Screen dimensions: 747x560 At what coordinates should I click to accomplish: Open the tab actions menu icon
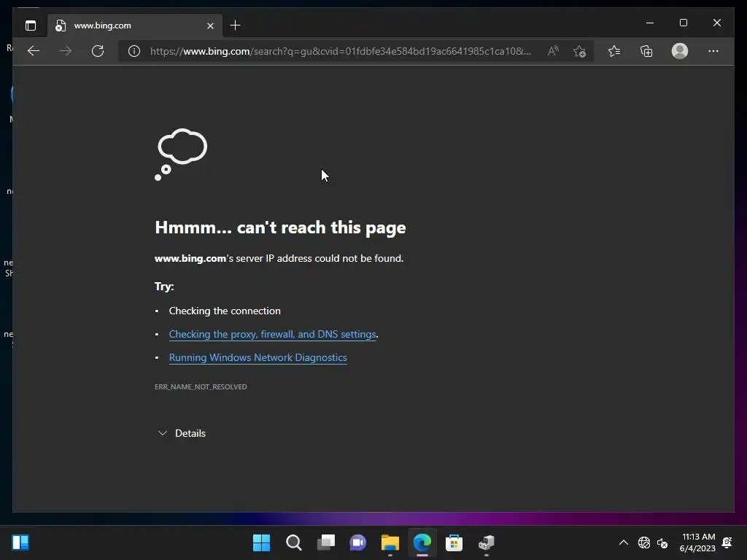click(31, 26)
